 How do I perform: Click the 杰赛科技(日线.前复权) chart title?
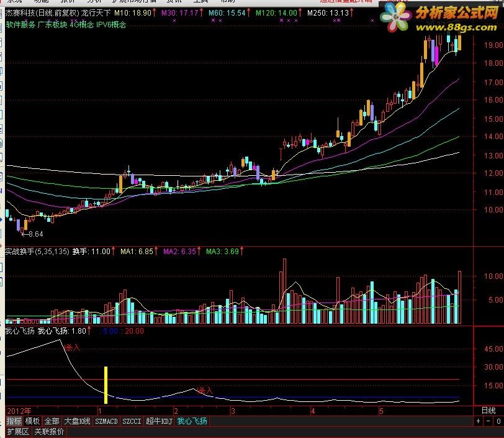click(42, 13)
